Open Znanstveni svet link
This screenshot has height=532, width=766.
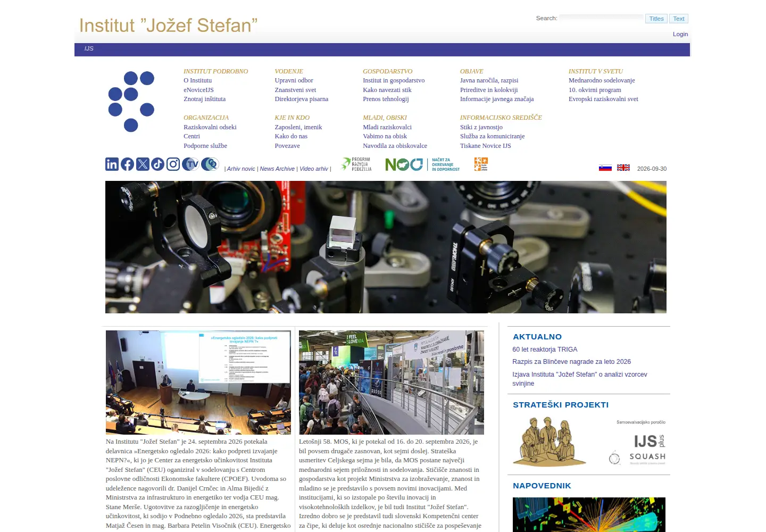295,90
